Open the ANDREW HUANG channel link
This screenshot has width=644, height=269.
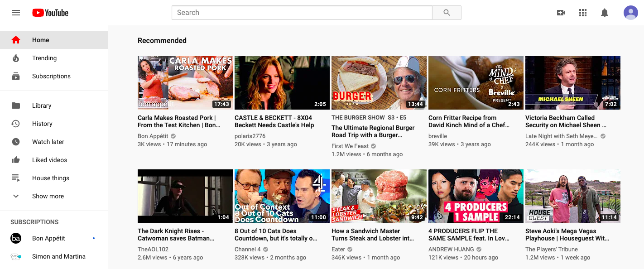point(451,249)
